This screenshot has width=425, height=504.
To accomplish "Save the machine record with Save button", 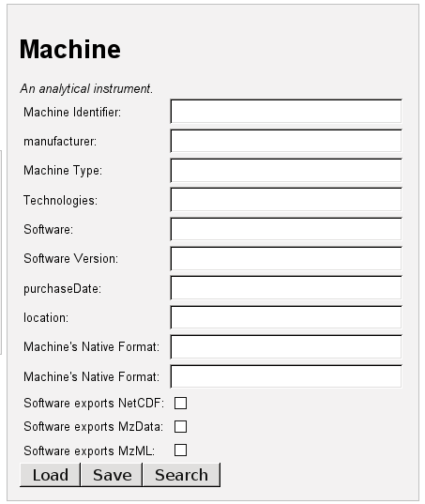I will coord(112,475).
